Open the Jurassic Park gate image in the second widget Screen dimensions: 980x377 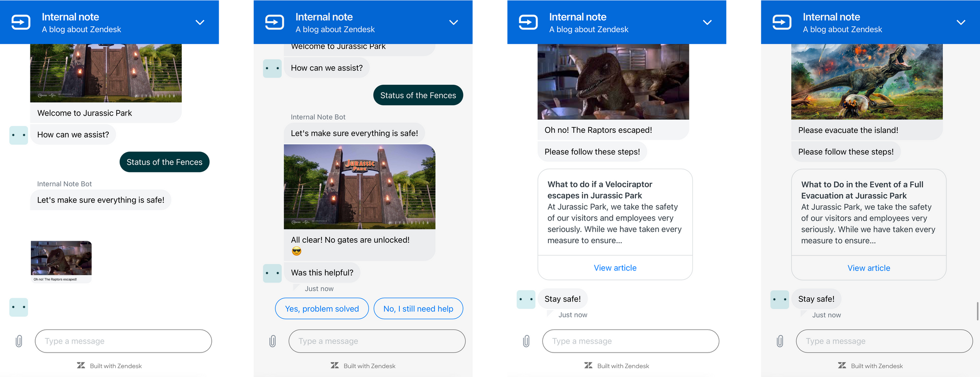pyautogui.click(x=360, y=187)
